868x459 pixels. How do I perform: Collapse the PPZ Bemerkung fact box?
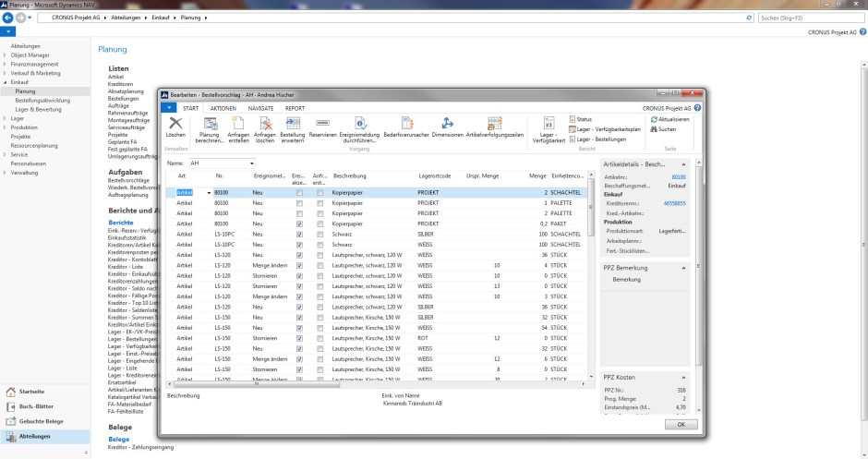tap(685, 267)
